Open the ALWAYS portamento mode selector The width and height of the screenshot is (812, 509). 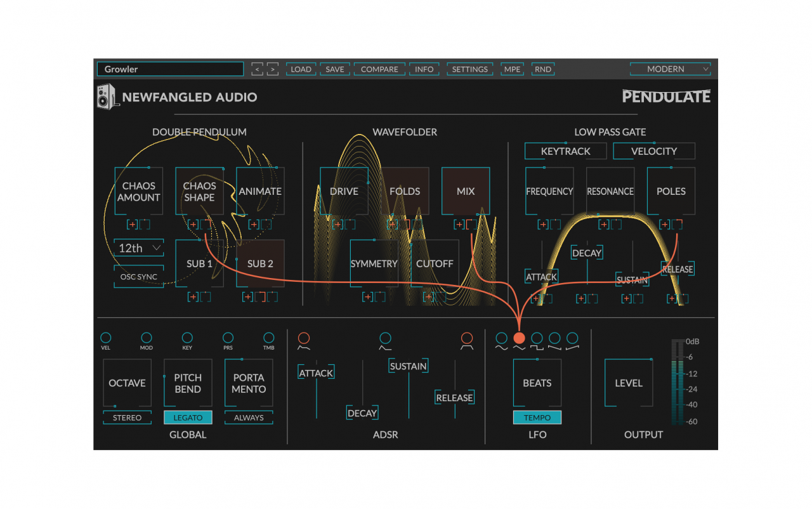click(249, 418)
